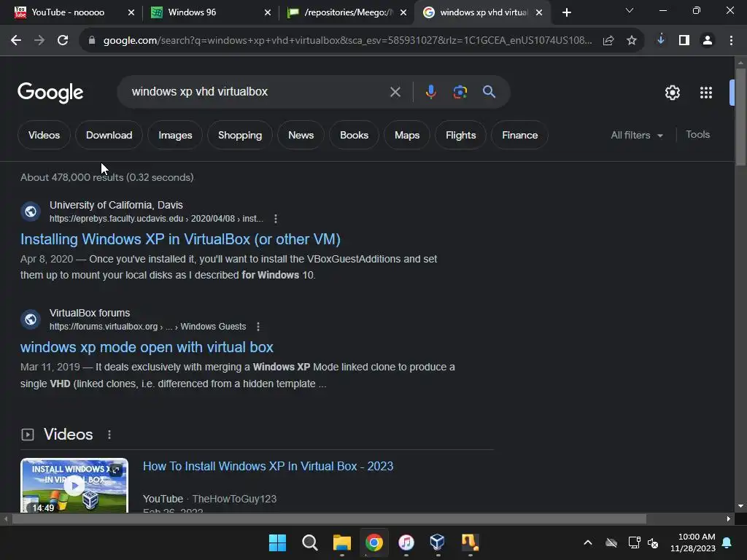
Task: Reload the current page
Action: (x=63, y=41)
